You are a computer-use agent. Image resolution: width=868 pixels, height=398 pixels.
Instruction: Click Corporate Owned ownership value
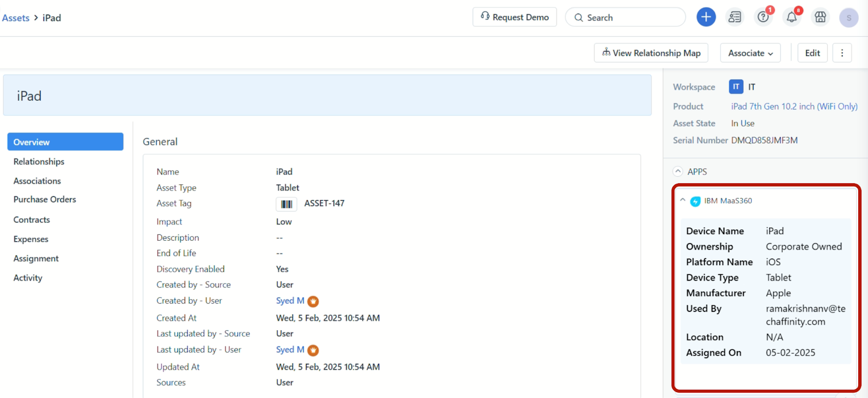click(x=804, y=247)
